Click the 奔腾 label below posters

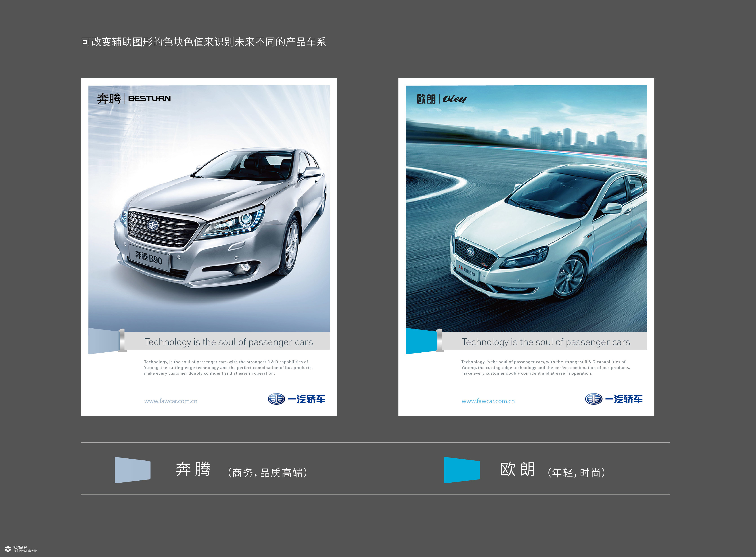click(x=193, y=469)
